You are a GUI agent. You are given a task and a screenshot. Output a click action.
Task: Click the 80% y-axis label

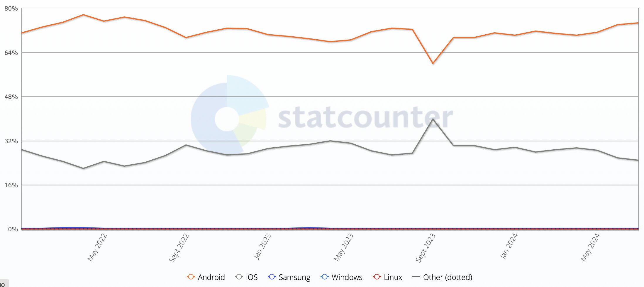pos(11,9)
